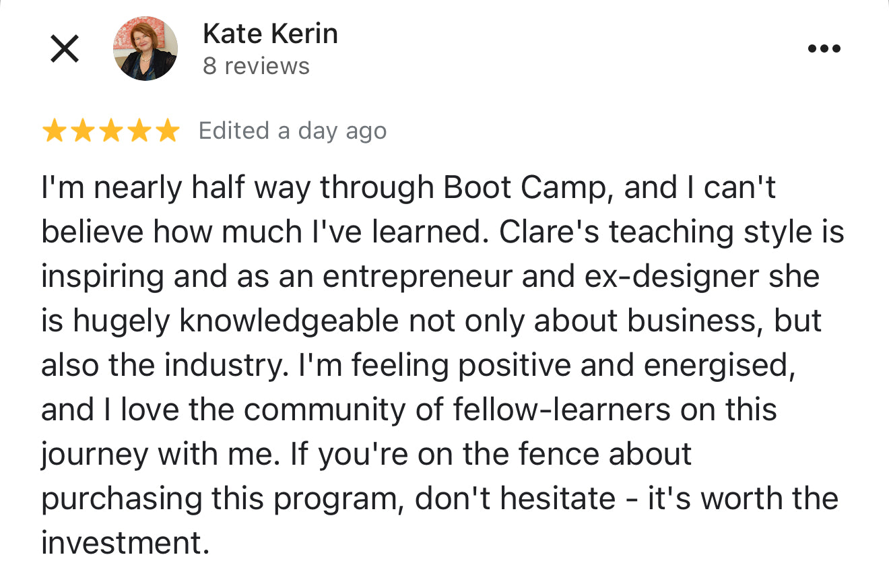Select the second rating star
Viewport: 889px width, 588px height.
tap(82, 131)
